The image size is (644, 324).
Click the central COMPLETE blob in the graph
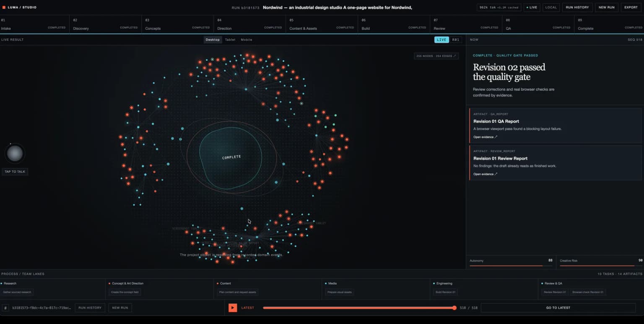[231, 157]
